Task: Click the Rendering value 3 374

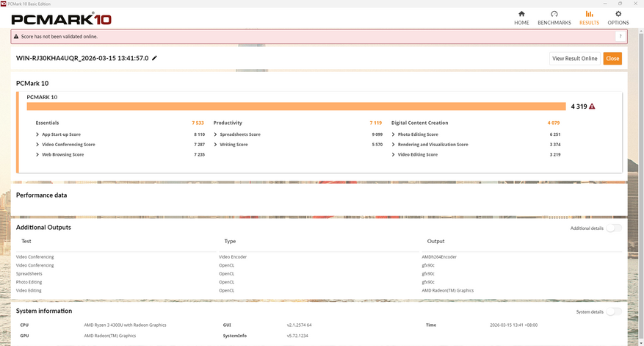Action: pos(555,145)
